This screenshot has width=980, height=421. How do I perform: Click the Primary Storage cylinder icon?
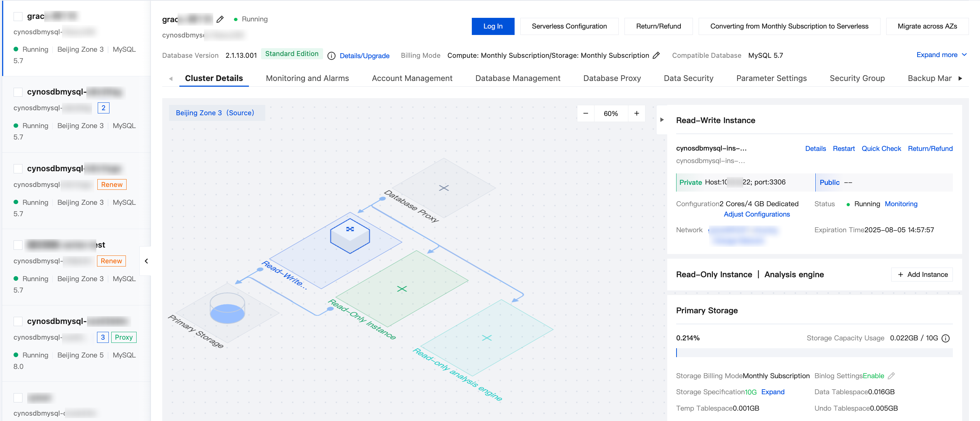(x=227, y=308)
